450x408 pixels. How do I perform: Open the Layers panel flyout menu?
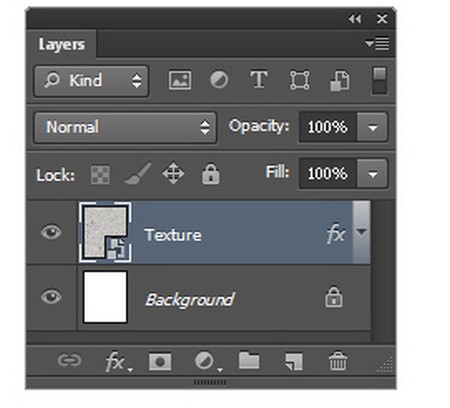coord(377,43)
